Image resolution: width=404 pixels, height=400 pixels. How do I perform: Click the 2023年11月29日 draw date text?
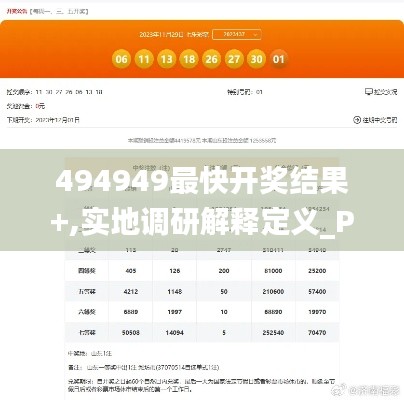[x=161, y=34]
